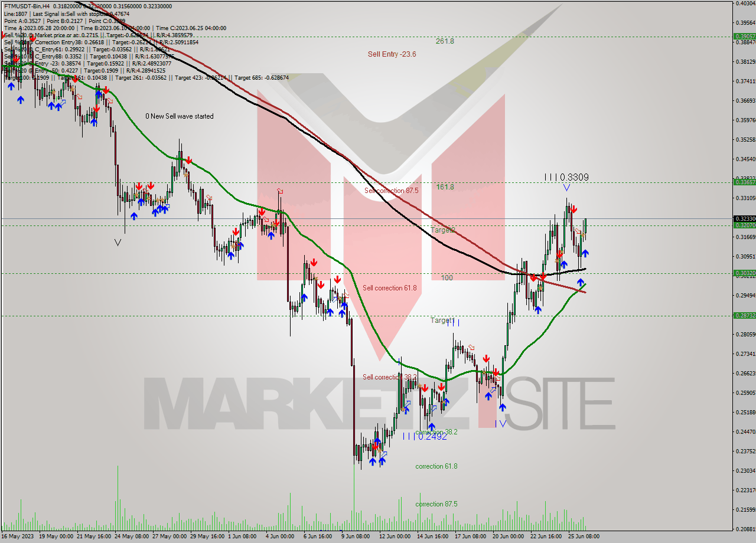756x543 pixels.
Task: Click the green 0.32070 price level tag
Action: [744, 225]
